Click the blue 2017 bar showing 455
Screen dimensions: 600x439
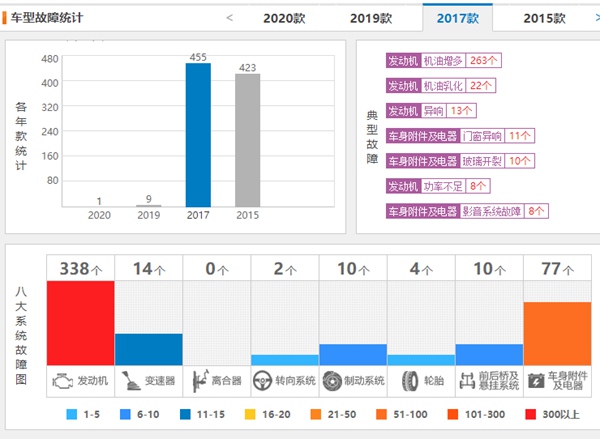coord(198,135)
